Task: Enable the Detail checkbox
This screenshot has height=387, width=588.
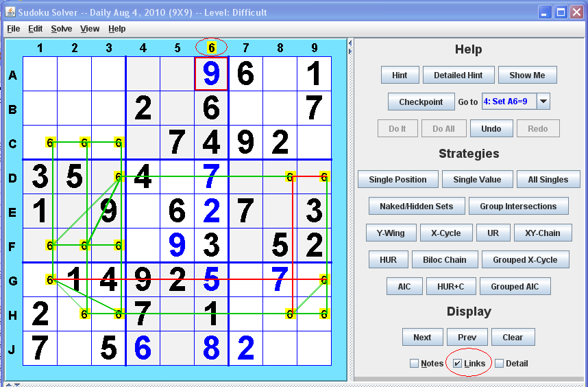Action: click(x=499, y=364)
